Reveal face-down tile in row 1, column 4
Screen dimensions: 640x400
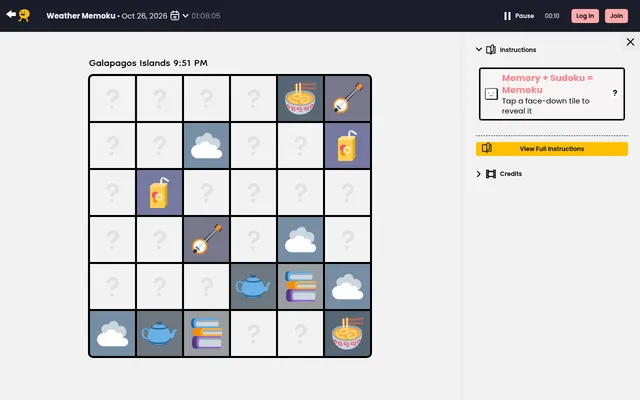tap(253, 98)
